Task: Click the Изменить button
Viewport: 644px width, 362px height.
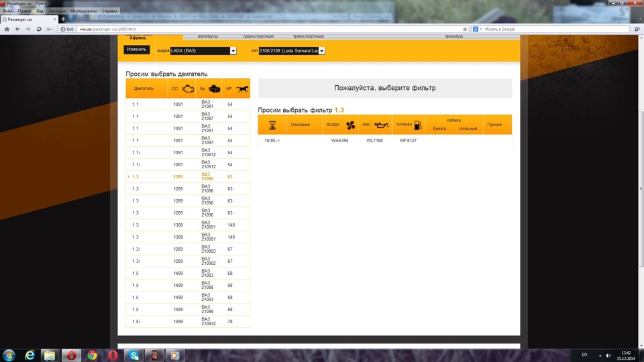Action: [x=137, y=49]
